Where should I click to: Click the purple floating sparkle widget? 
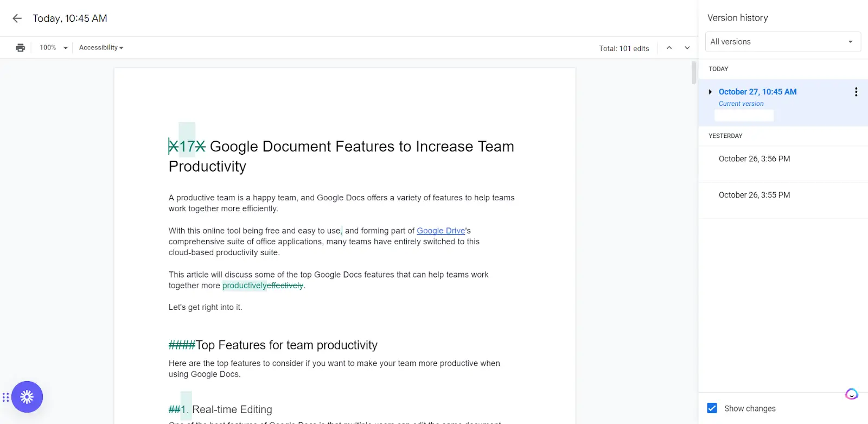27,397
